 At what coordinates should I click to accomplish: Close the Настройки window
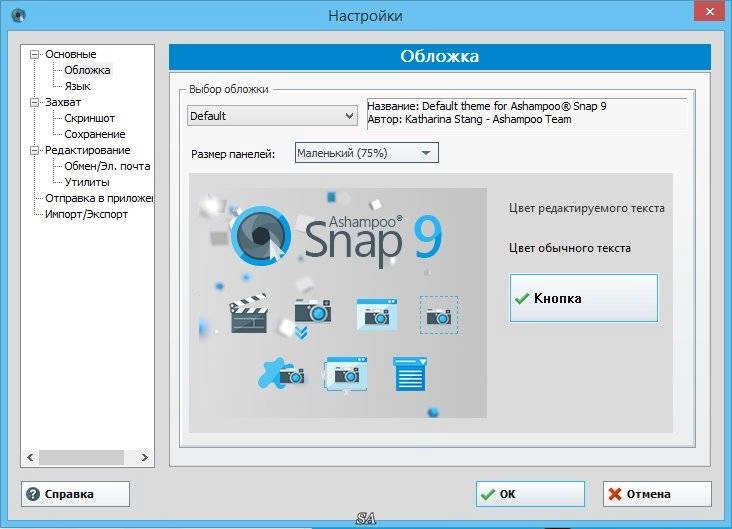(709, 11)
